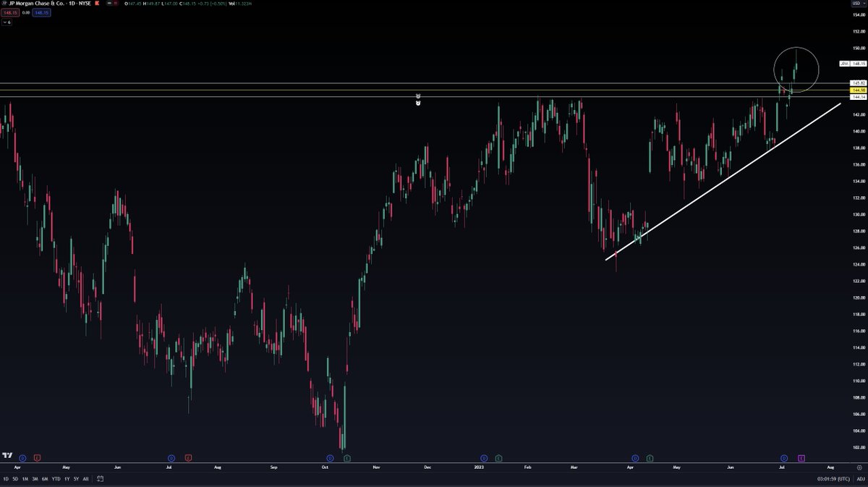Expand the indicators legend showing 6

click(x=6, y=22)
